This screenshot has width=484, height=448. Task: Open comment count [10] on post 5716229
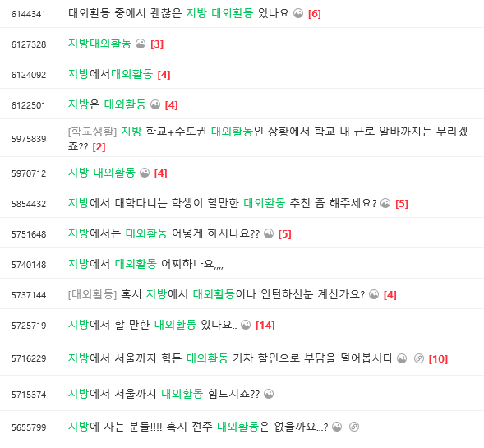(x=438, y=358)
